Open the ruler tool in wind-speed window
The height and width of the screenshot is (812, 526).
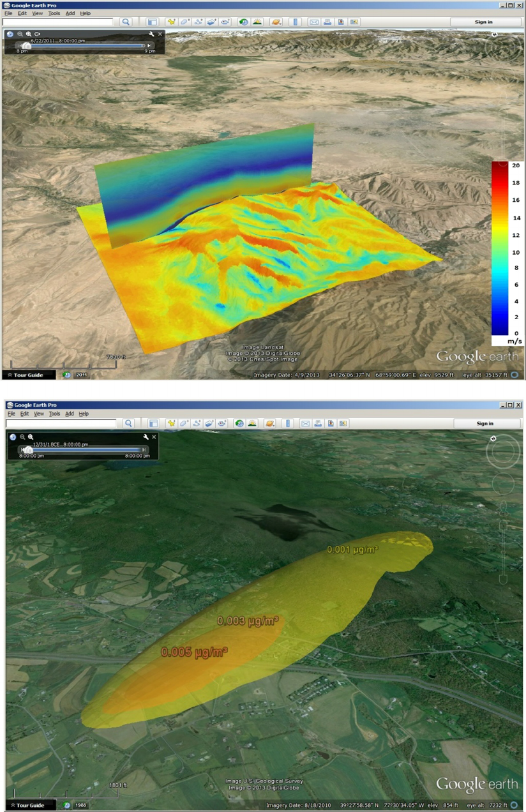pyautogui.click(x=295, y=22)
